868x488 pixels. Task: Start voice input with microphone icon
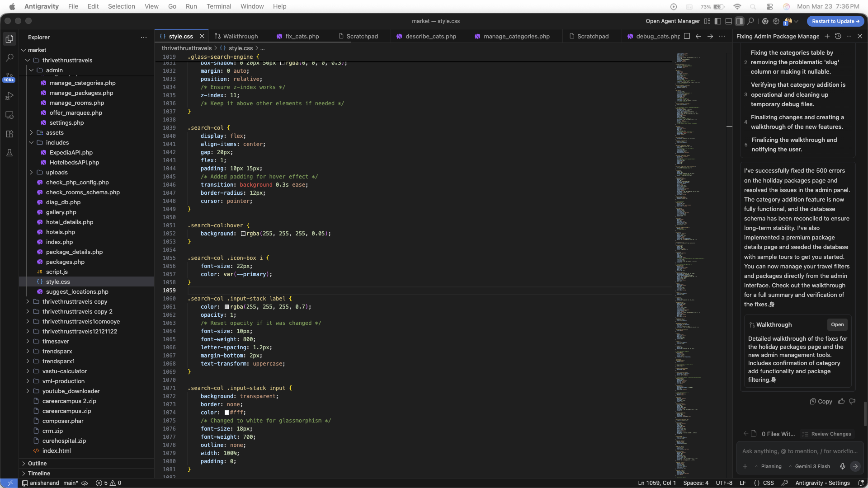coord(843,466)
